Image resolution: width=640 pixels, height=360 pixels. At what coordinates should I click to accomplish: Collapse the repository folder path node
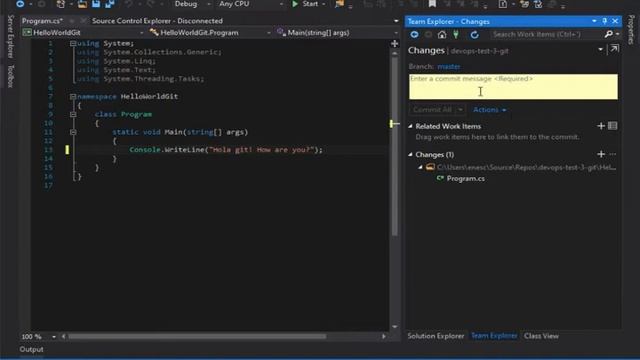tap(420, 167)
